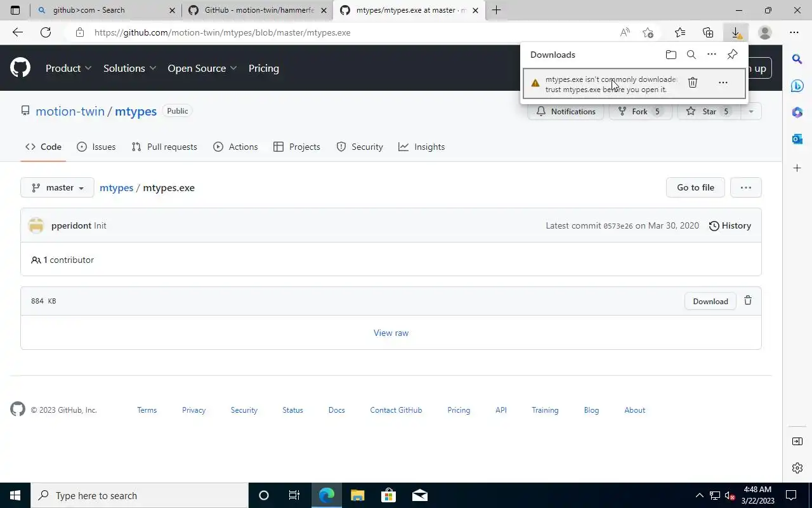Open a new tab with the plus button
812x508 pixels.
pos(496,10)
